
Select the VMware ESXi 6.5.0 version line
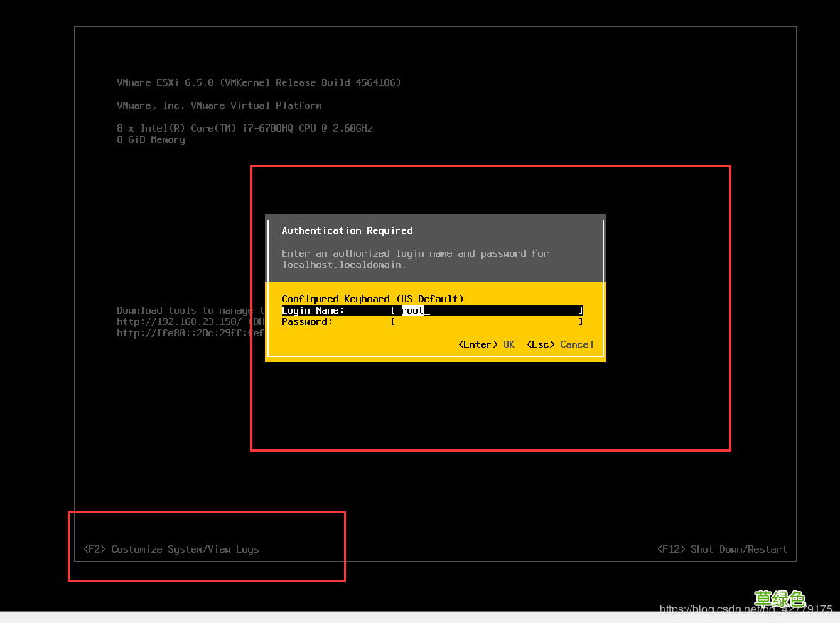(x=259, y=82)
